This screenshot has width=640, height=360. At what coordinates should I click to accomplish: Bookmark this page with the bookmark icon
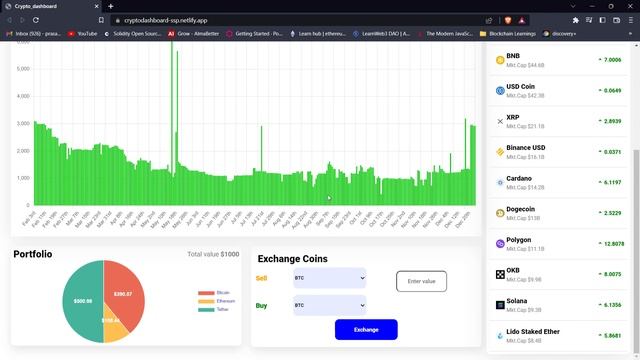pyautogui.click(x=101, y=20)
